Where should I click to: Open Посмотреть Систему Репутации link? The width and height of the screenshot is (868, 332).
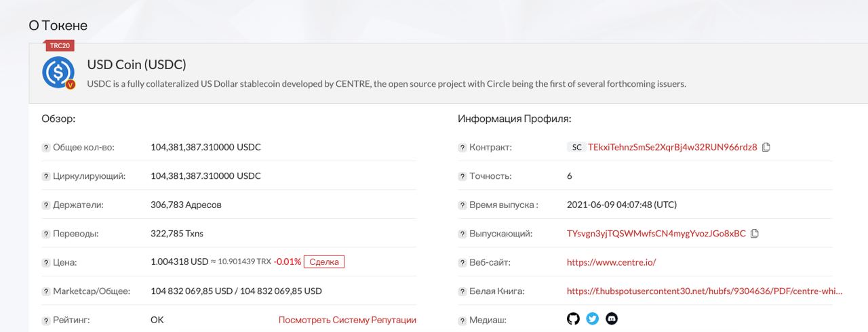(x=347, y=320)
